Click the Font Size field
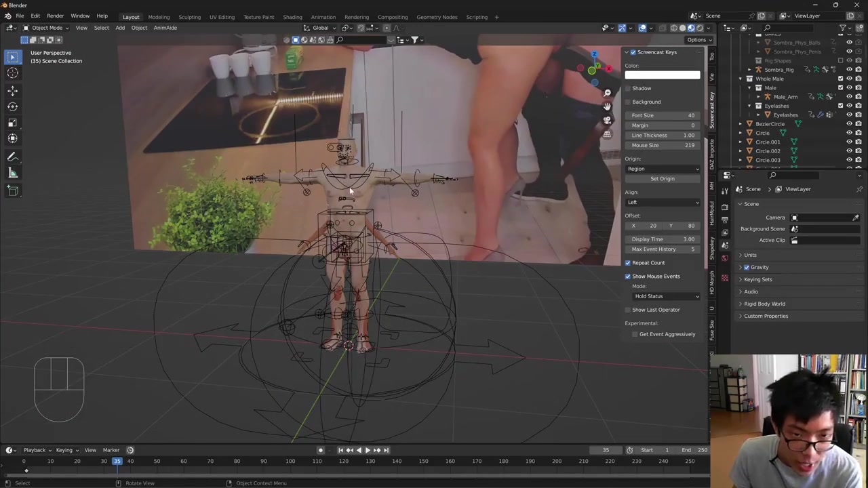This screenshot has height=488, width=868. tap(663, 115)
